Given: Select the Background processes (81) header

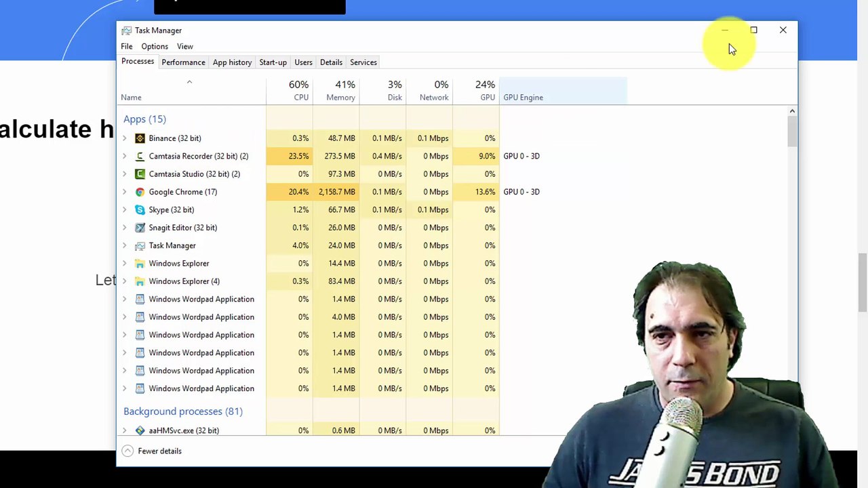Looking at the screenshot, I should pyautogui.click(x=183, y=411).
